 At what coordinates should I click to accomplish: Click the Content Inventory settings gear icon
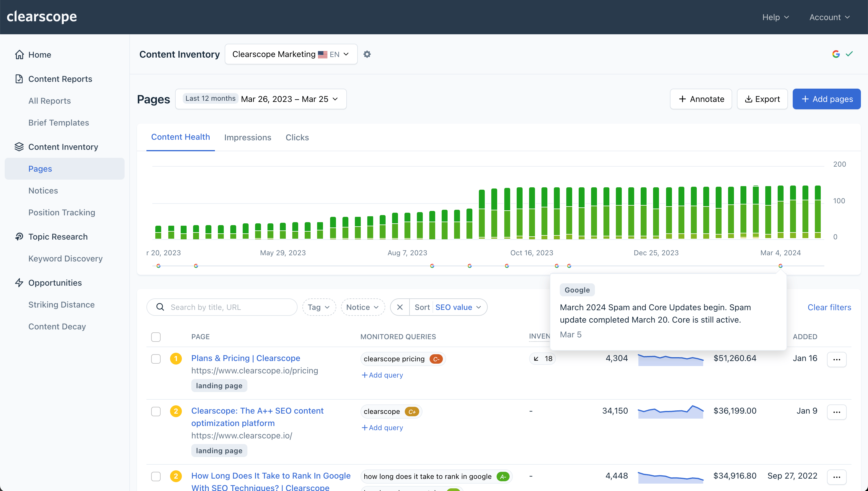367,54
